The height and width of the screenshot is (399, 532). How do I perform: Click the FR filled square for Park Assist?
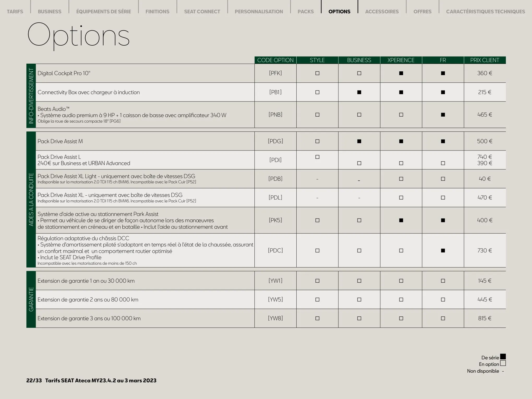tap(443, 220)
